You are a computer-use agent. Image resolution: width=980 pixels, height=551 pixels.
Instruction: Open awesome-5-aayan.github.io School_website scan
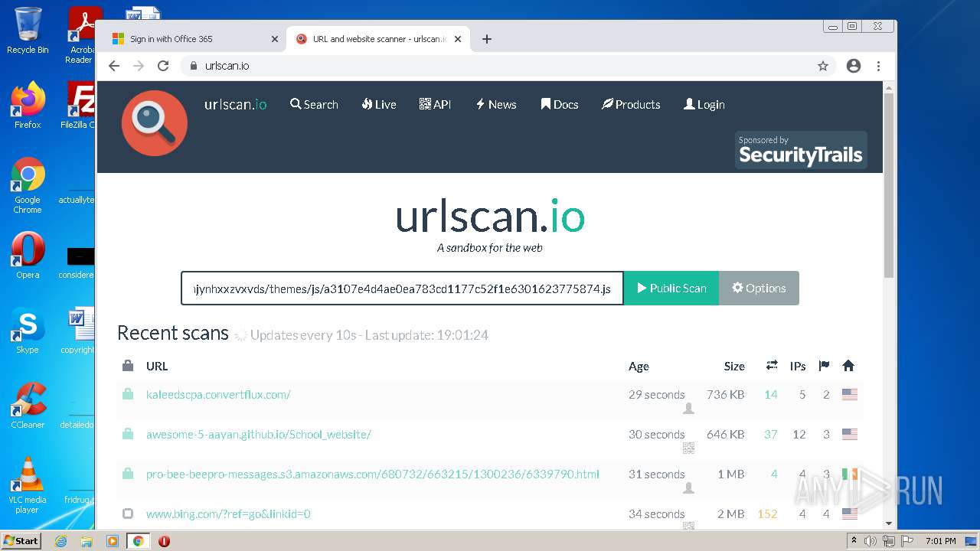click(259, 435)
